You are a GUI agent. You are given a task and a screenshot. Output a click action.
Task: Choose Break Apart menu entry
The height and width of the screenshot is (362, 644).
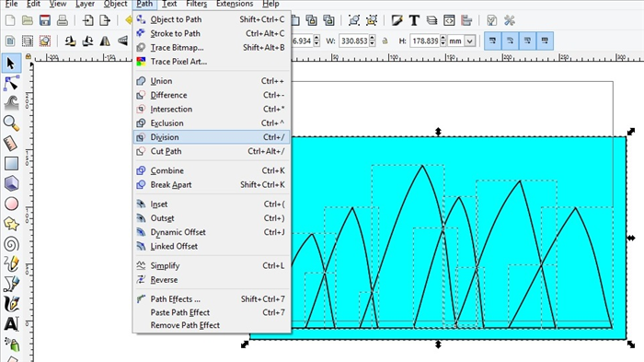click(x=212, y=185)
